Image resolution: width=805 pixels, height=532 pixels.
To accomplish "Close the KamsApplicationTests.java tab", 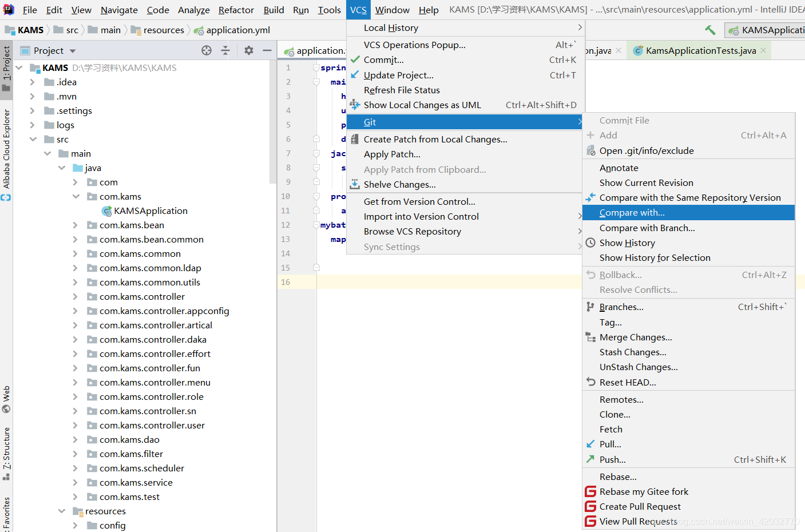I will click(x=763, y=51).
